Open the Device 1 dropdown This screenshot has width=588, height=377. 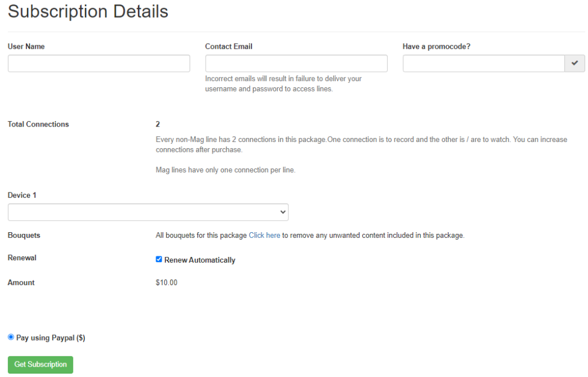(148, 212)
